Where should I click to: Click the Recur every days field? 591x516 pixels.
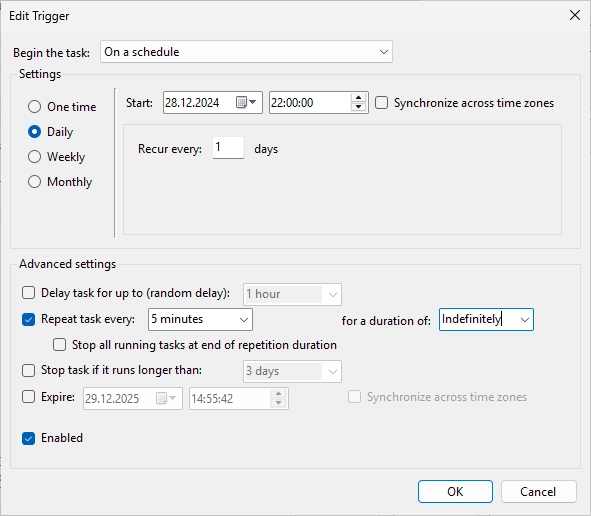[228, 148]
